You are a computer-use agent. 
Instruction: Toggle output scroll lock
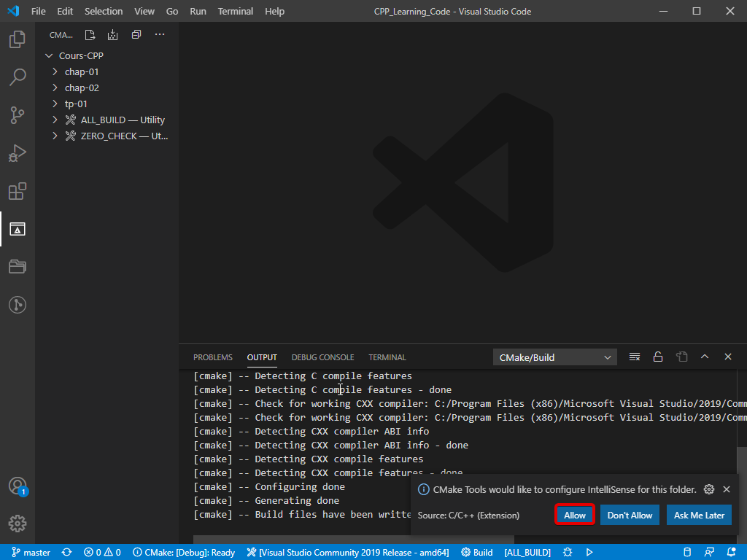coord(658,357)
